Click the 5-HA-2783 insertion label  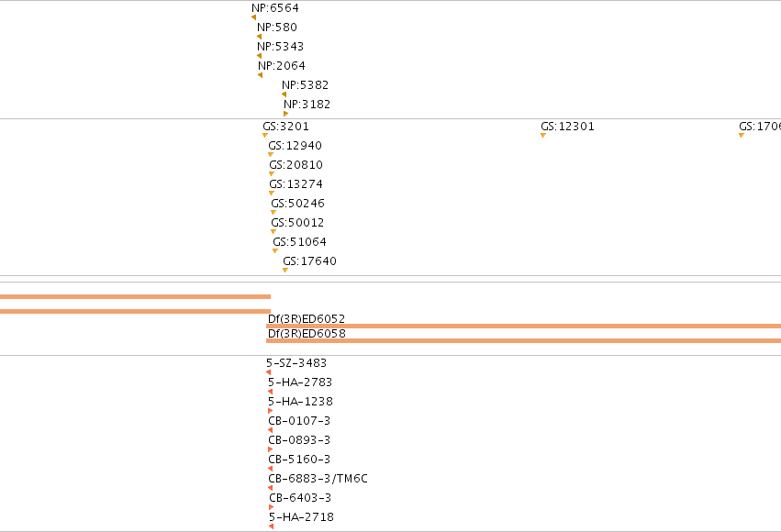(x=300, y=382)
